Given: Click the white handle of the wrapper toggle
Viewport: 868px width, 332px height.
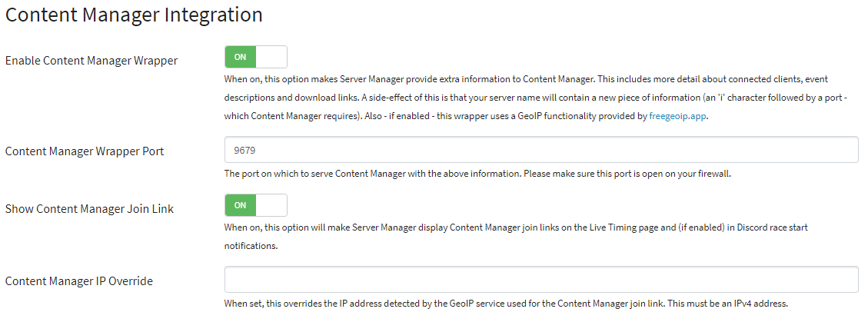Looking at the screenshot, I should (x=271, y=57).
